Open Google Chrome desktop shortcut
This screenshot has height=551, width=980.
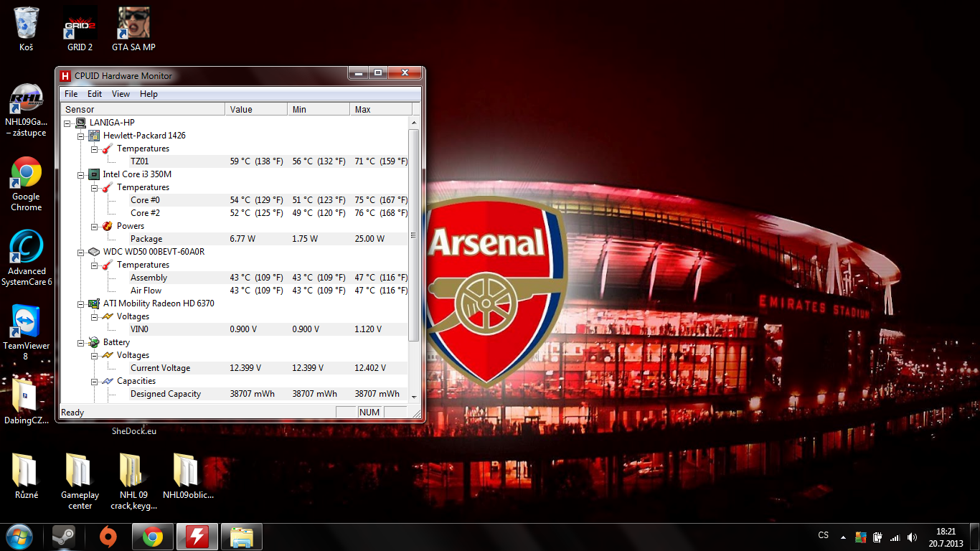[27, 173]
